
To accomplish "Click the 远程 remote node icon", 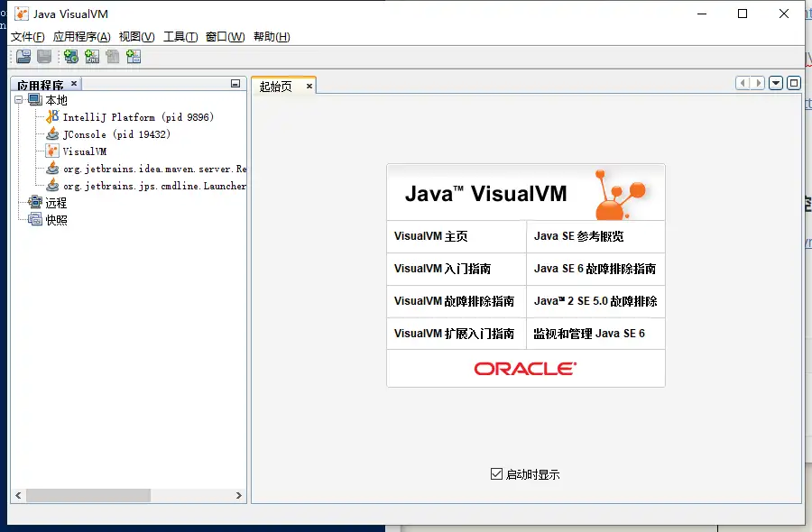I will [x=35, y=203].
